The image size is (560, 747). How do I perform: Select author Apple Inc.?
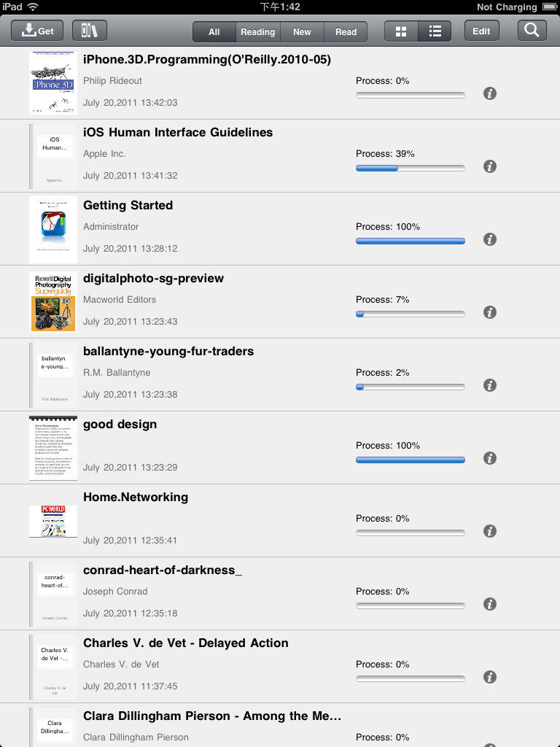coord(104,153)
